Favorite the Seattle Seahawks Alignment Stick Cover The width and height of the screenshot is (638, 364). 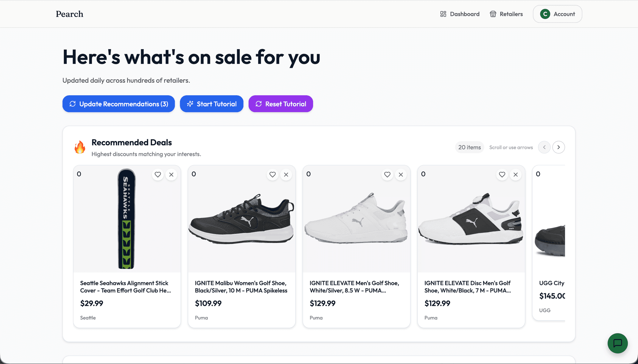point(158,174)
